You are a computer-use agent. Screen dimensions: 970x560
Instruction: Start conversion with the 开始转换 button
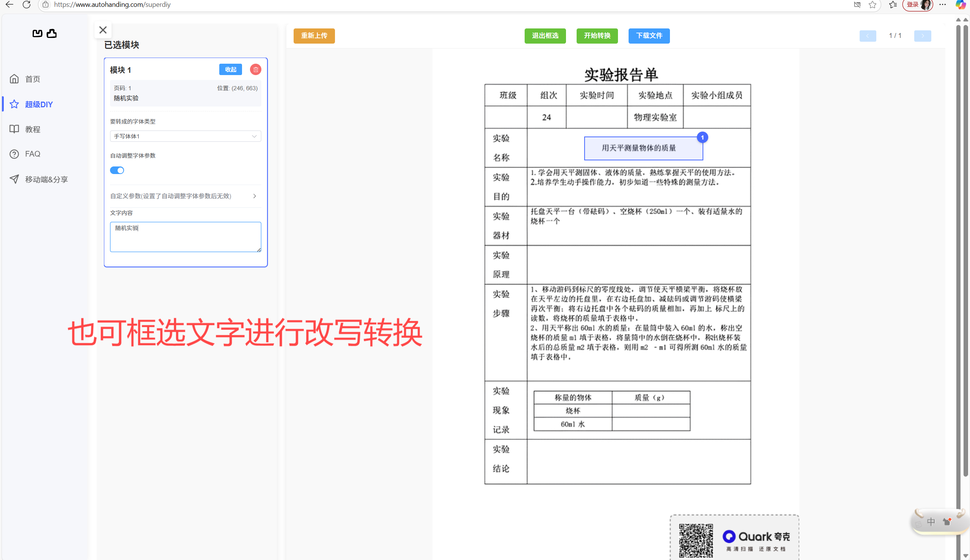(x=597, y=36)
